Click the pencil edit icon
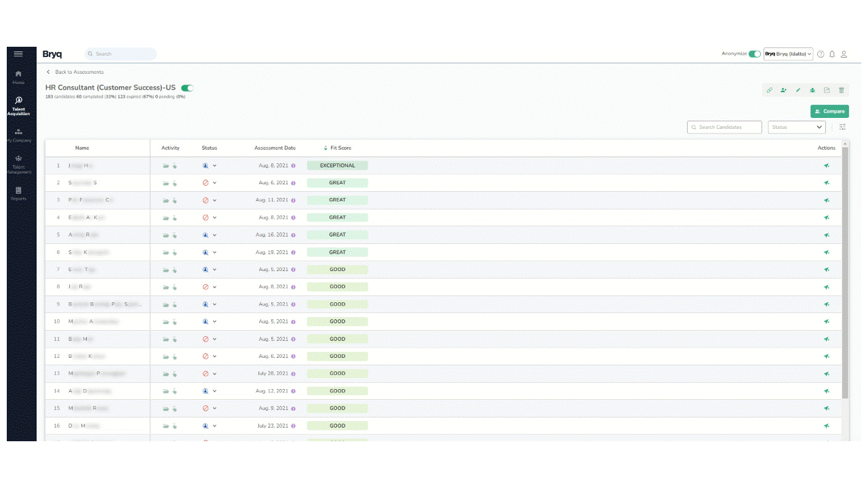Screen dimensions: 868x488 pos(798,90)
